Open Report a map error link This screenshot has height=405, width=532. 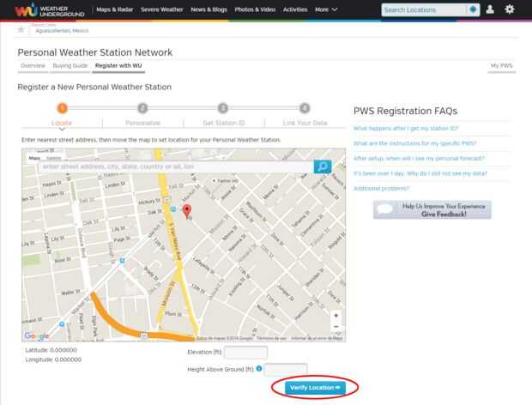tap(317, 338)
